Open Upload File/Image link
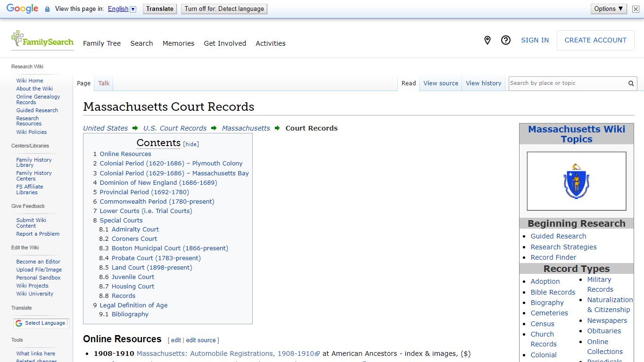The width and height of the screenshot is (644, 362). coord(39,270)
